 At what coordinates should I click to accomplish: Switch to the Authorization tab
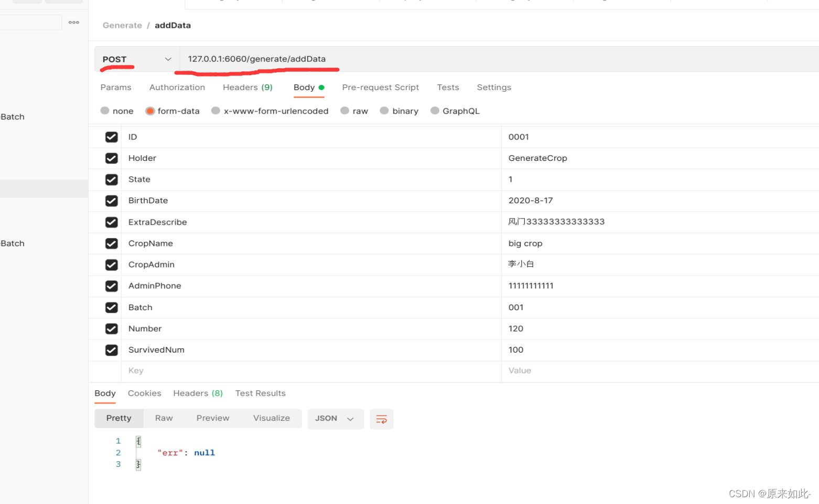point(177,87)
